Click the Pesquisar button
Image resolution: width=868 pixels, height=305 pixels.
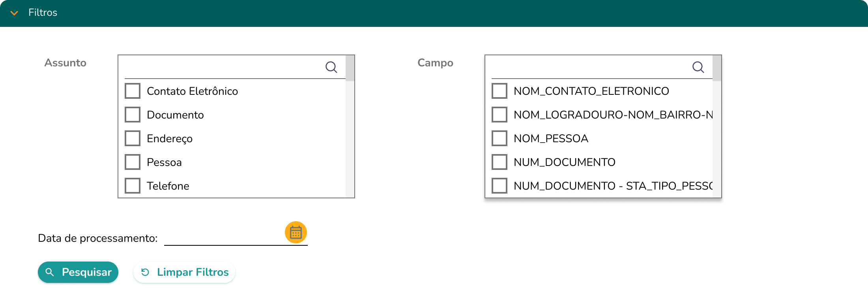pyautogui.click(x=78, y=272)
